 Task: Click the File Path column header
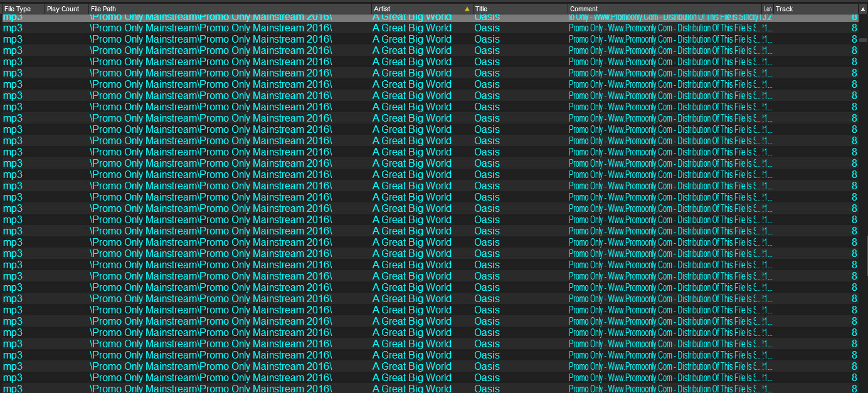coord(230,9)
